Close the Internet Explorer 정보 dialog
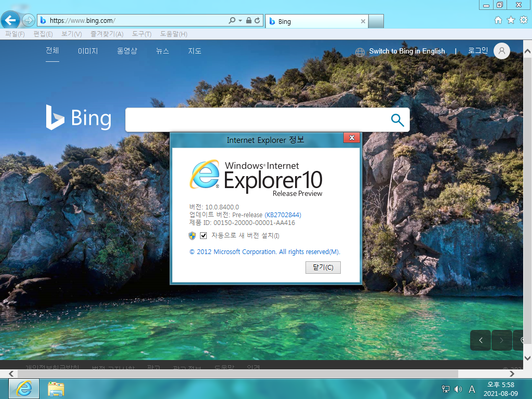 [x=352, y=138]
